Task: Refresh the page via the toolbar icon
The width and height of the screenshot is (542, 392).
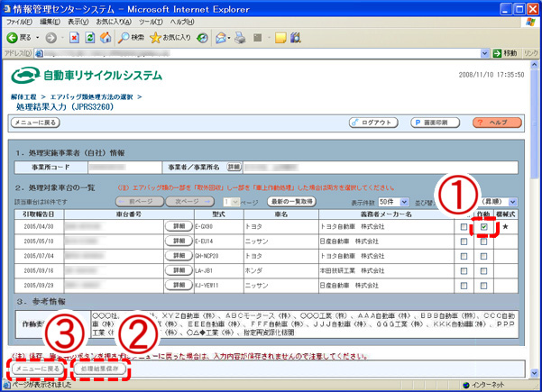Action: tap(90, 38)
